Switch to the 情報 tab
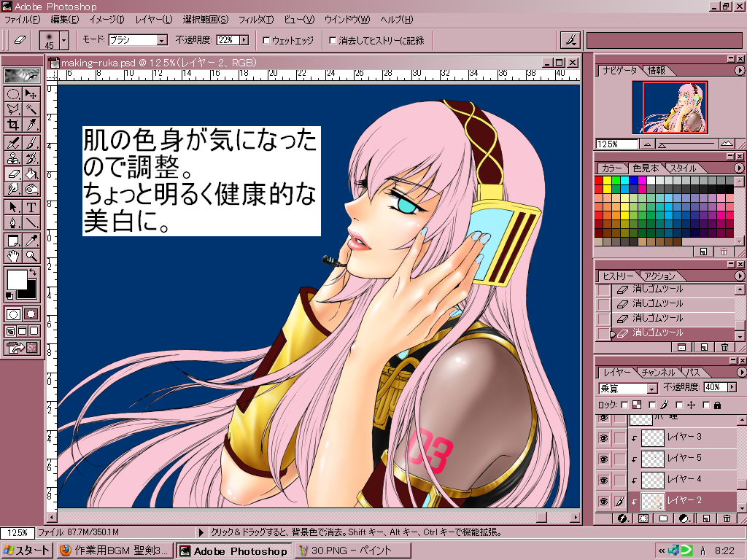Screen dimensions: 747x560 coord(656,71)
